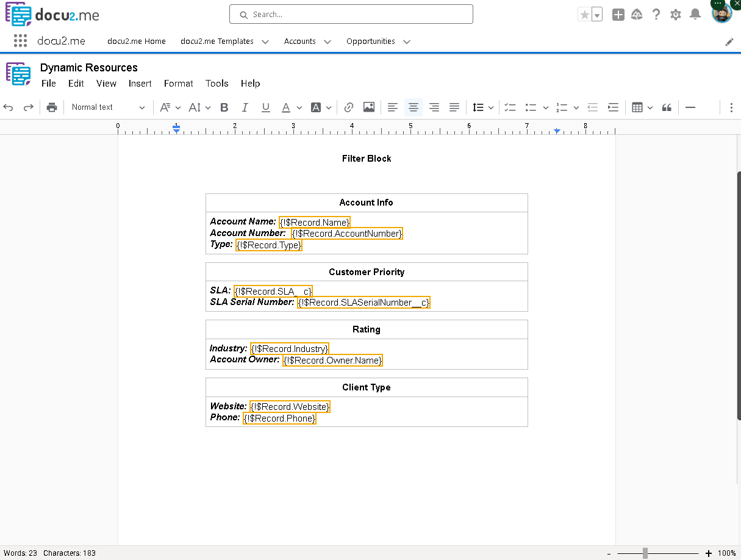Toggle underline formatting
741x560 pixels.
[266, 107]
